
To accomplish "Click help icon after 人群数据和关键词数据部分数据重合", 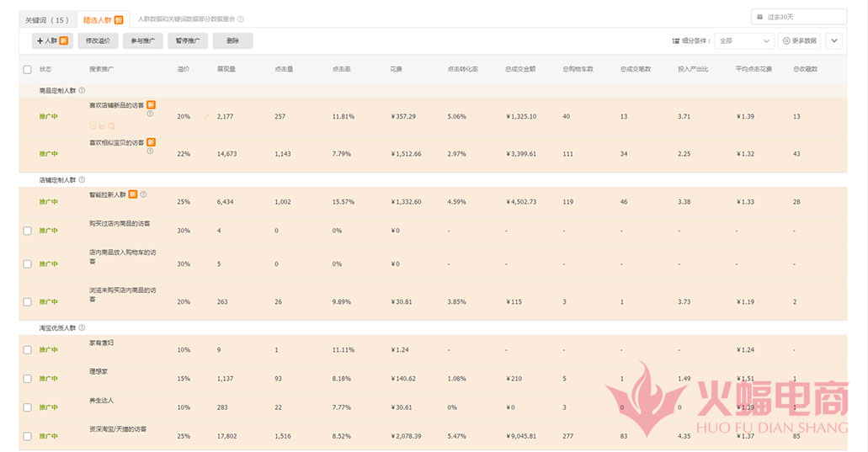I will tap(241, 19).
